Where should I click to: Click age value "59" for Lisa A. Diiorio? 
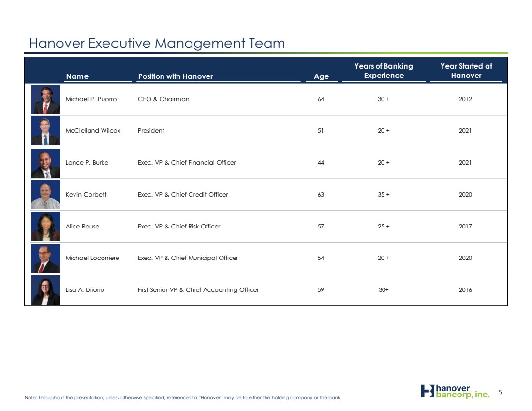321,290
